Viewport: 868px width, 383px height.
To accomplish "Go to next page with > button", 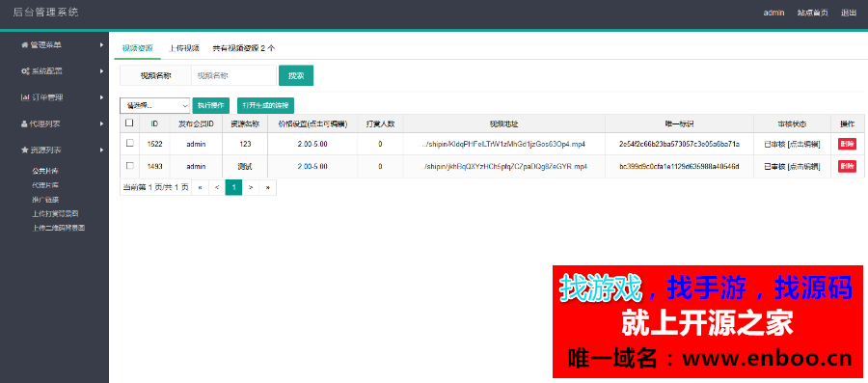I will (x=251, y=187).
